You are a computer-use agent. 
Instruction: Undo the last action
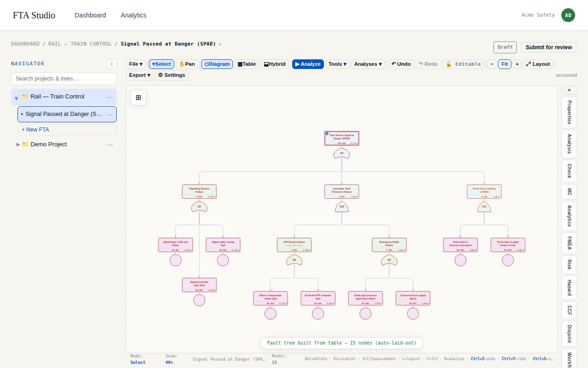click(401, 64)
